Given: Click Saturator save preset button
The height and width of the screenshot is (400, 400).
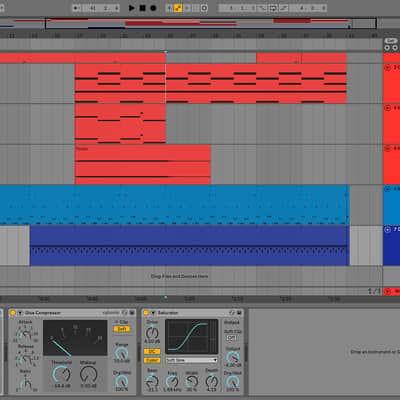Looking at the screenshot, I should click(239, 313).
